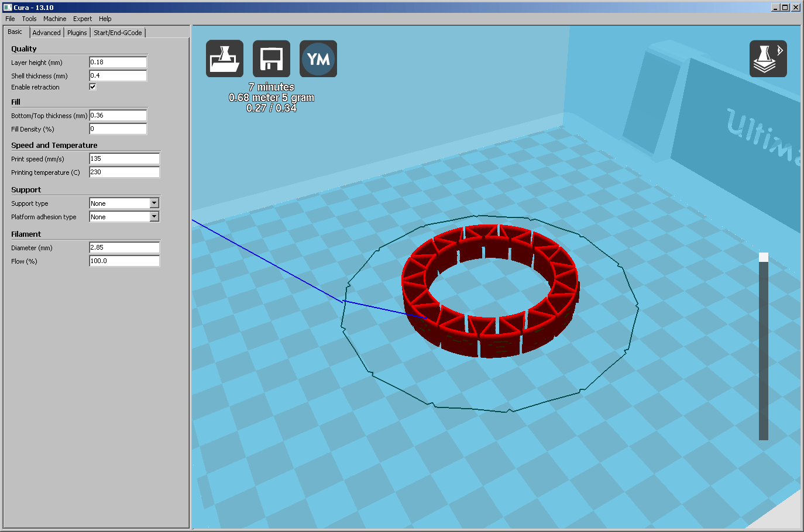Image resolution: width=804 pixels, height=532 pixels.
Task: Click the filament Diameter input field
Action: [x=124, y=247]
